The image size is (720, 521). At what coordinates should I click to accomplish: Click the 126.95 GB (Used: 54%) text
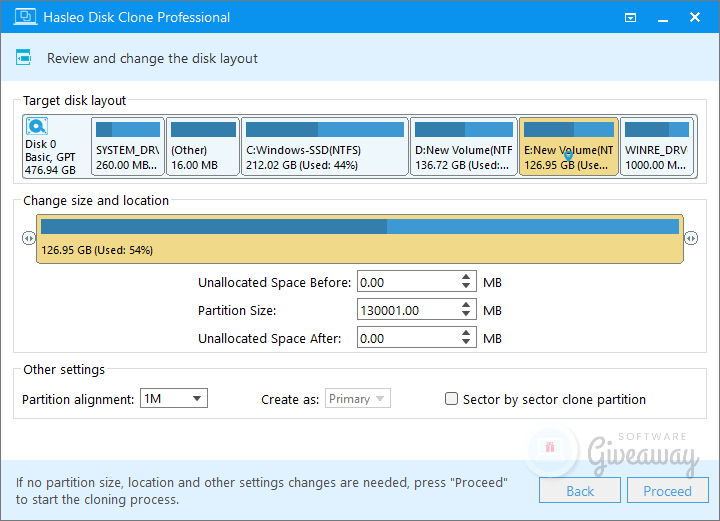[97, 250]
